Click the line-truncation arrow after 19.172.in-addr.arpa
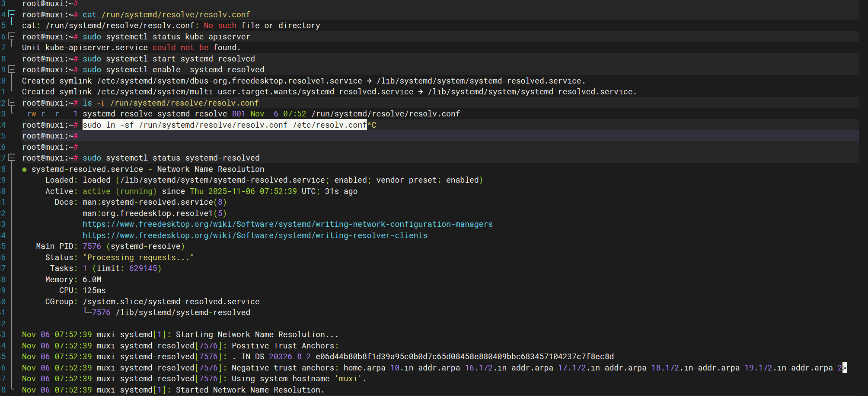 click(x=844, y=367)
